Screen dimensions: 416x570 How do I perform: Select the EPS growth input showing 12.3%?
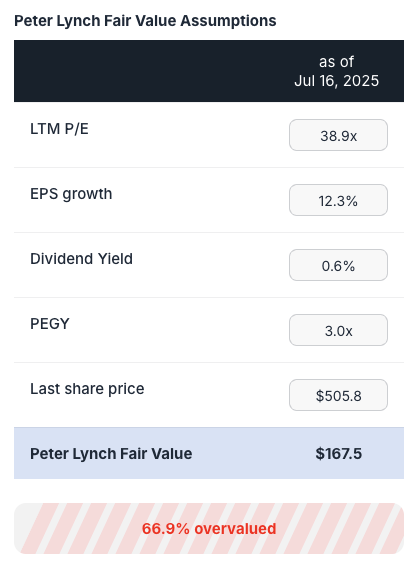(338, 200)
